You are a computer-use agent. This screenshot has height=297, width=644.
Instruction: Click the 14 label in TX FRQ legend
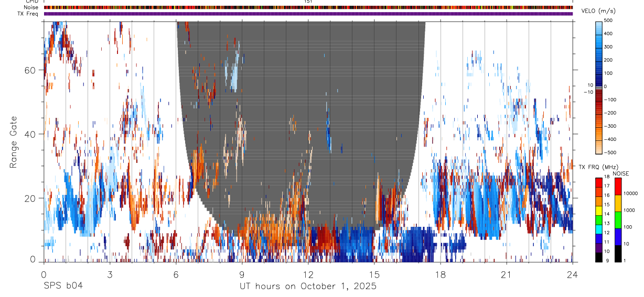pos(607,214)
